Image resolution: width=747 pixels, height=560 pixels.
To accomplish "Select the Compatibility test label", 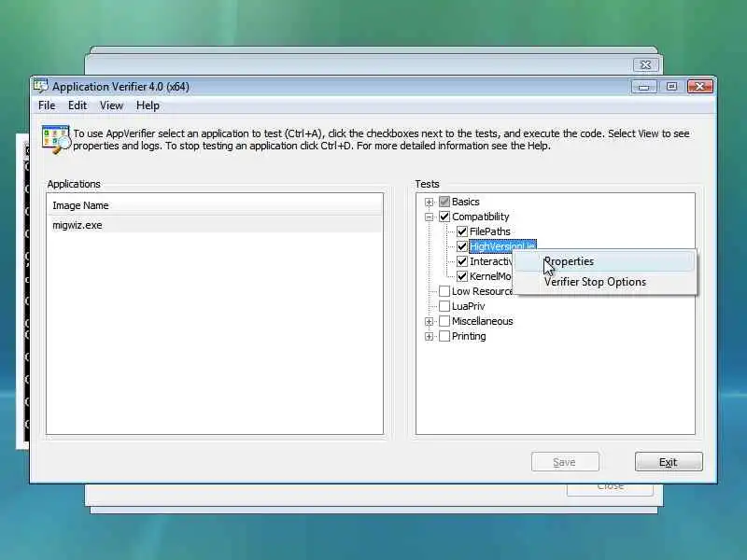I will (480, 217).
